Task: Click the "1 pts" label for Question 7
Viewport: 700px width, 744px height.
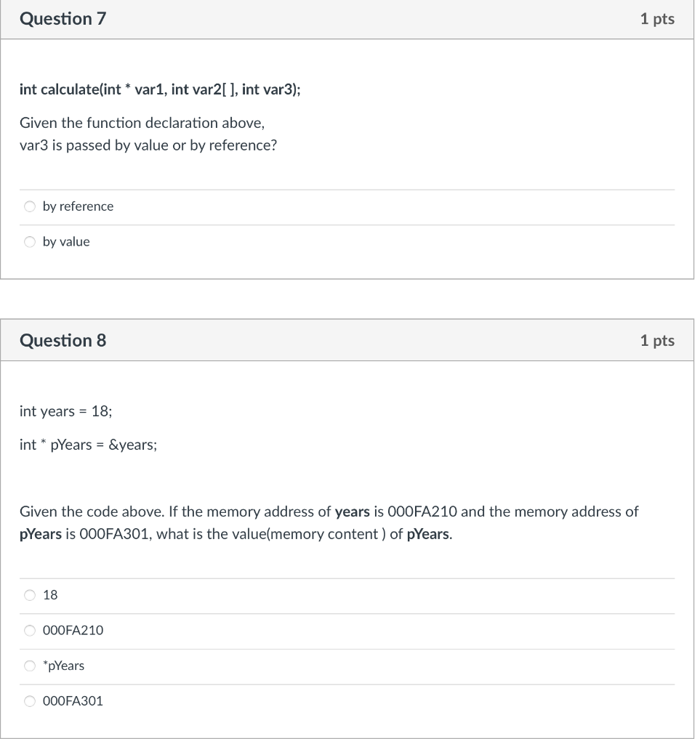Action: [658, 19]
